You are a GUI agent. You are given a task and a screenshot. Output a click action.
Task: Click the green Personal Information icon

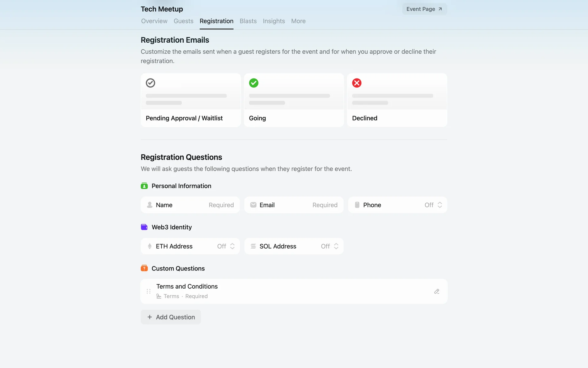(x=144, y=186)
